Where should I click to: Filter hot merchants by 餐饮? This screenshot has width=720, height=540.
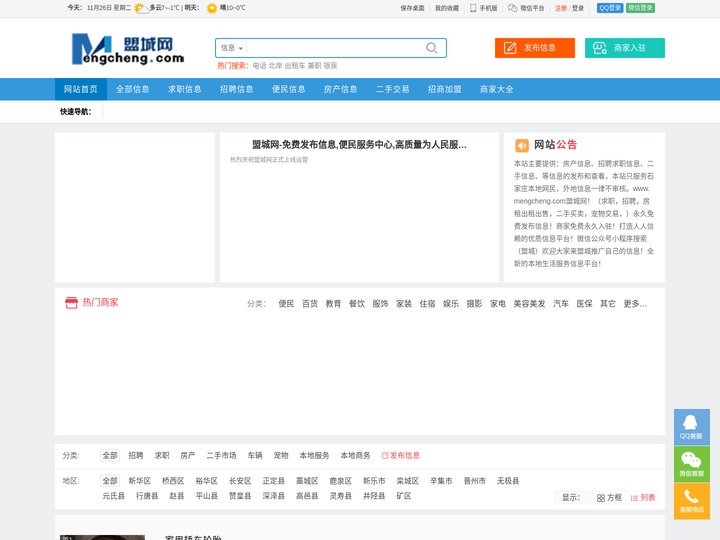coord(356,304)
